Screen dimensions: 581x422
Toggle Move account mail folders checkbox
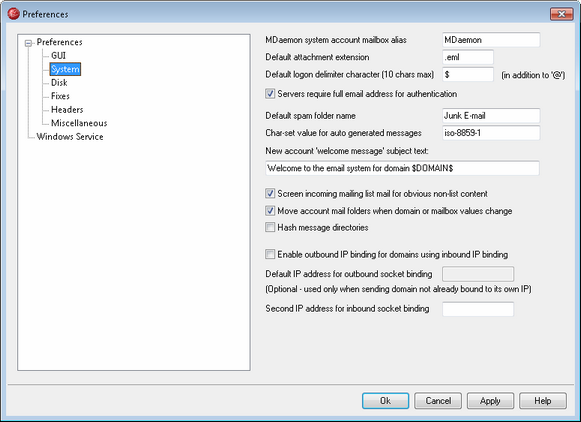270,211
